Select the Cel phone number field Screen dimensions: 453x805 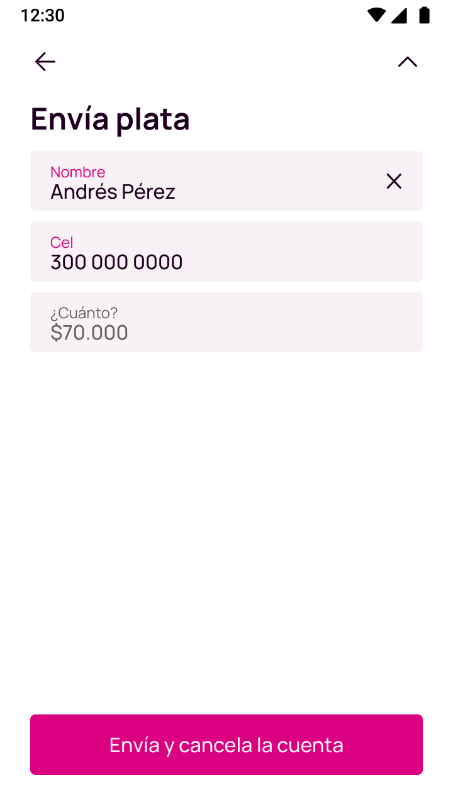pyautogui.click(x=226, y=252)
